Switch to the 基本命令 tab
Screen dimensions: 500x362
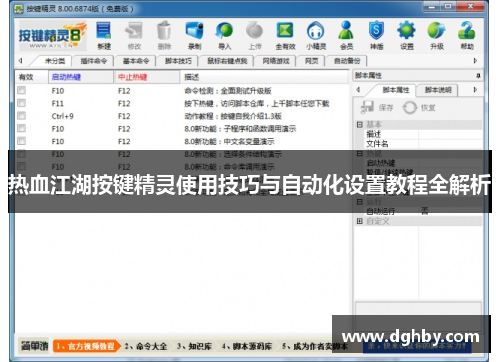tap(136, 61)
